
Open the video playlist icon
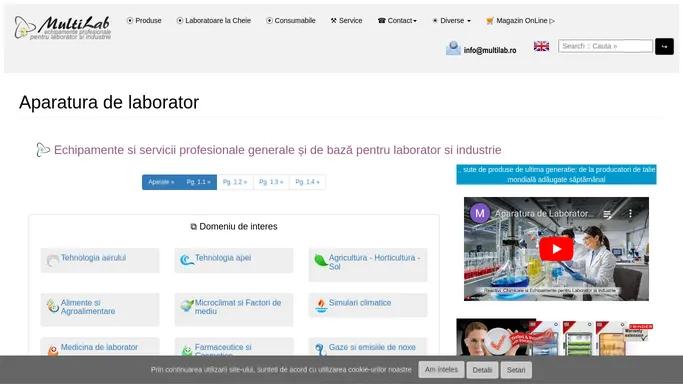(x=607, y=214)
